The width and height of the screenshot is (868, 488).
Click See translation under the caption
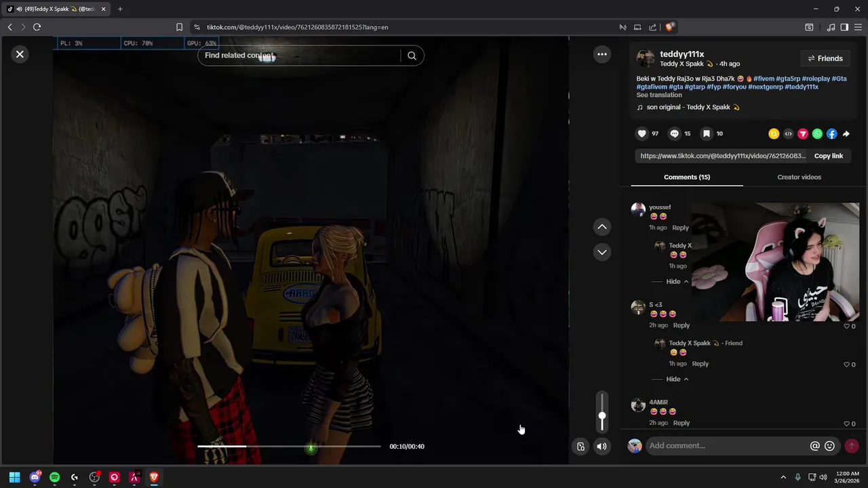coord(659,95)
